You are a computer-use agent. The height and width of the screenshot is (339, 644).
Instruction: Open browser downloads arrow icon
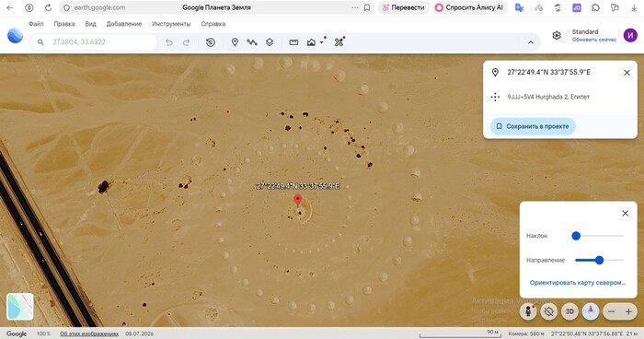click(x=634, y=7)
